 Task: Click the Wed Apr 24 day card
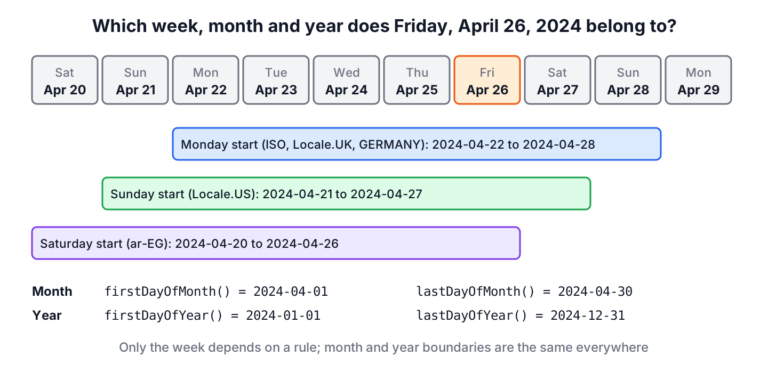click(346, 80)
